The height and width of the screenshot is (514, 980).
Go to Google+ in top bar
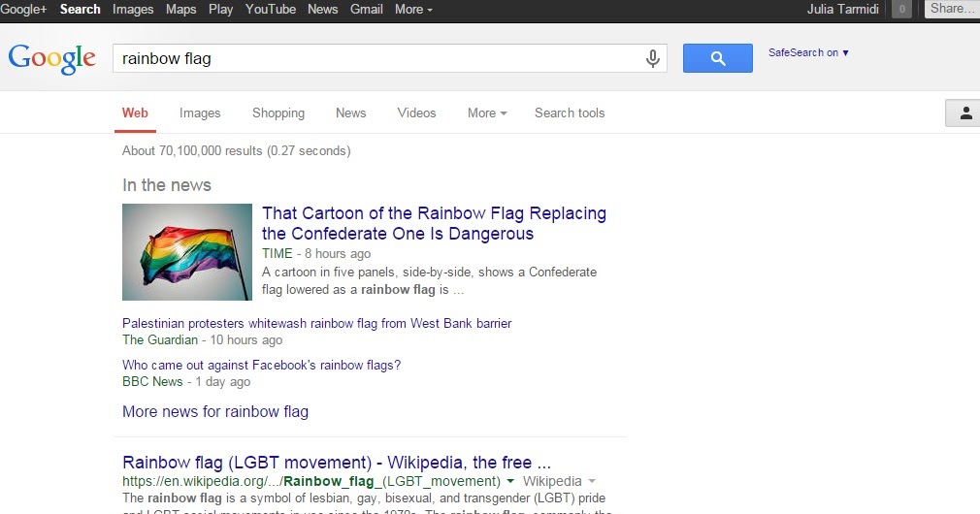[23, 10]
